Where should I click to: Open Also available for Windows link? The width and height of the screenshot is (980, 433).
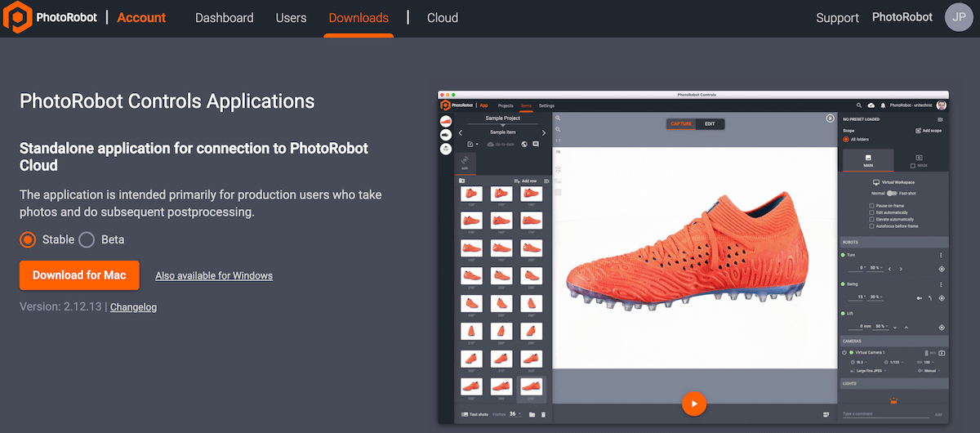click(214, 276)
